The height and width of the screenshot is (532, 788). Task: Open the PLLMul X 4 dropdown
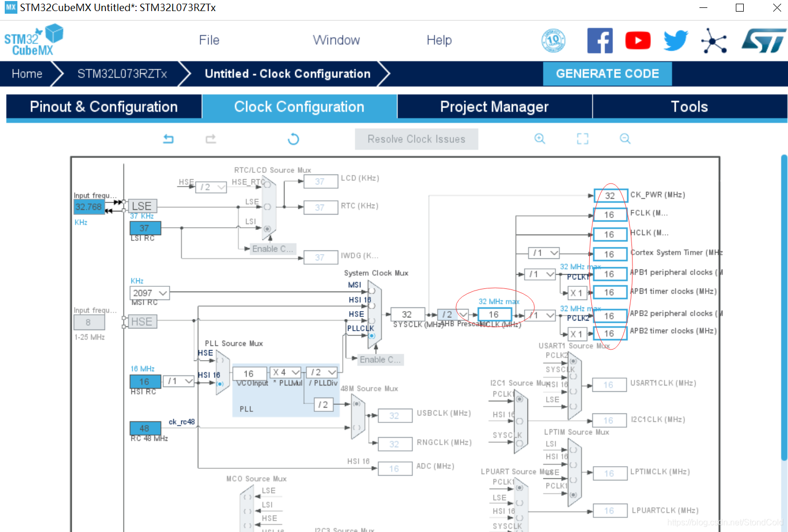click(x=285, y=372)
